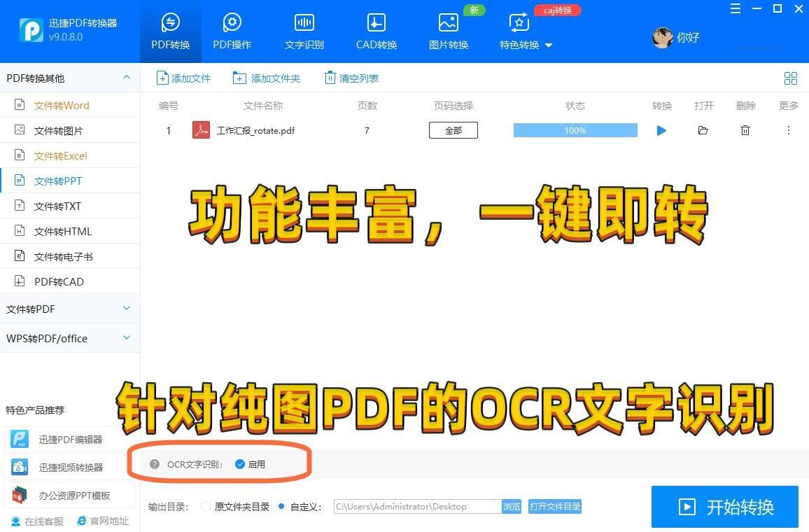809x532 pixels.
Task: Click the user avatar picture
Action: (x=663, y=37)
